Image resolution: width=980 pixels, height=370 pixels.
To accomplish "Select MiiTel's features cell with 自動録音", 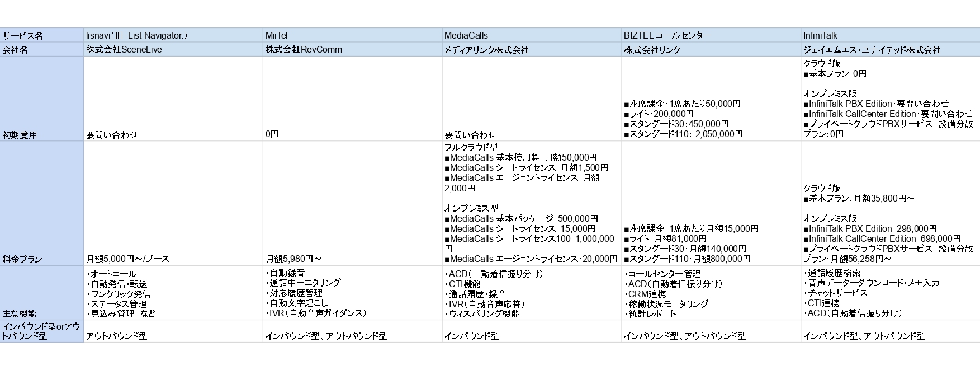I will 353,293.
